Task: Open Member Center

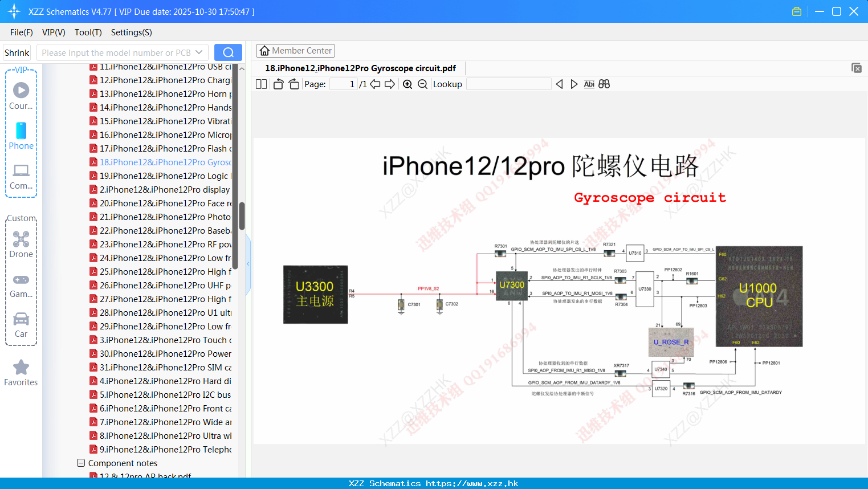Action: click(x=295, y=51)
